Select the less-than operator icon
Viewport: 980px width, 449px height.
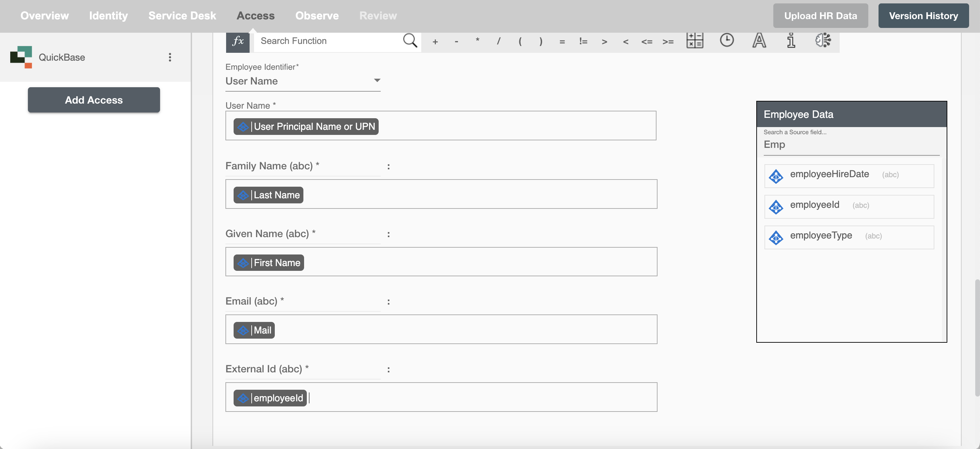tap(626, 41)
